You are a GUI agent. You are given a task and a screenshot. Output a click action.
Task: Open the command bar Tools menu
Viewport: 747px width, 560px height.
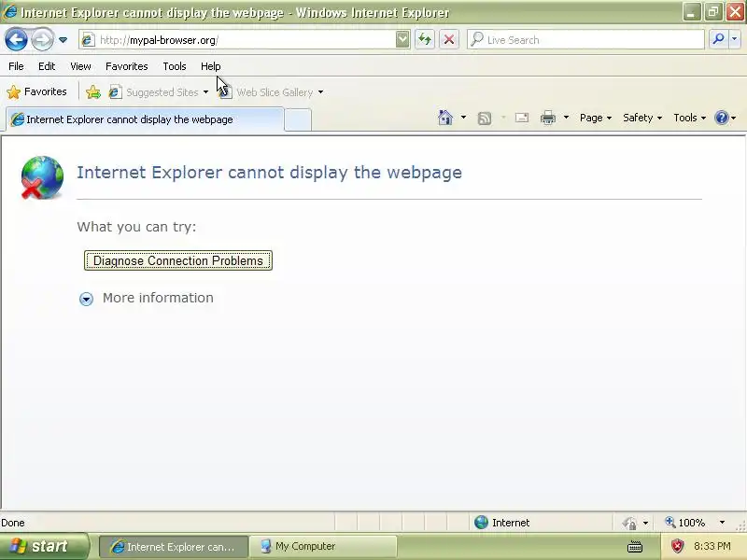(689, 118)
